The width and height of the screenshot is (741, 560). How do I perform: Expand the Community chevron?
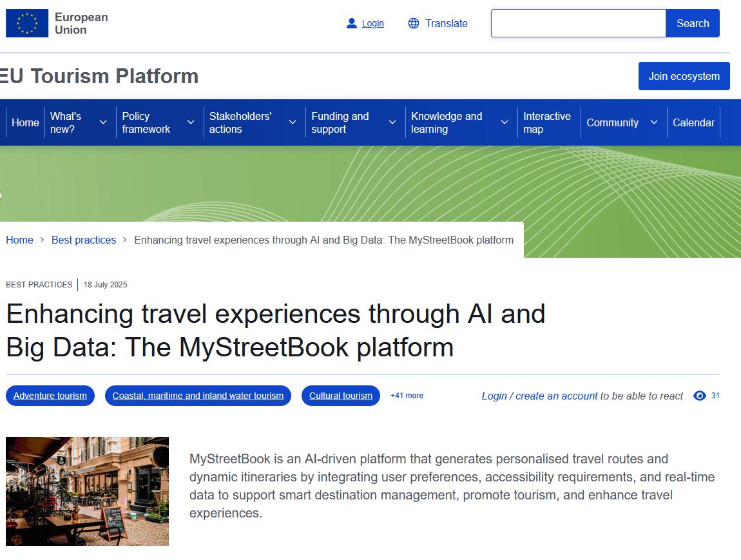pos(654,122)
